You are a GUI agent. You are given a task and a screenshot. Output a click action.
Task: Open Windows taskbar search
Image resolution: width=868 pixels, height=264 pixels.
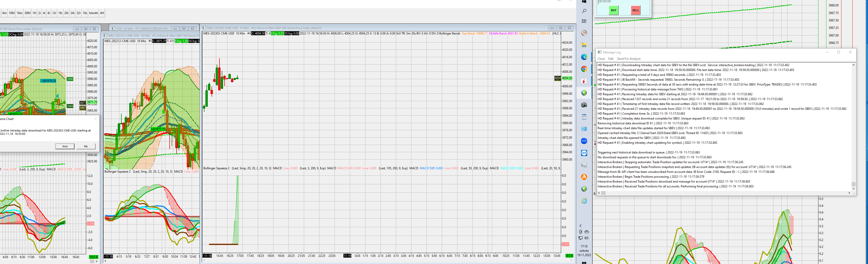tap(584, 11)
